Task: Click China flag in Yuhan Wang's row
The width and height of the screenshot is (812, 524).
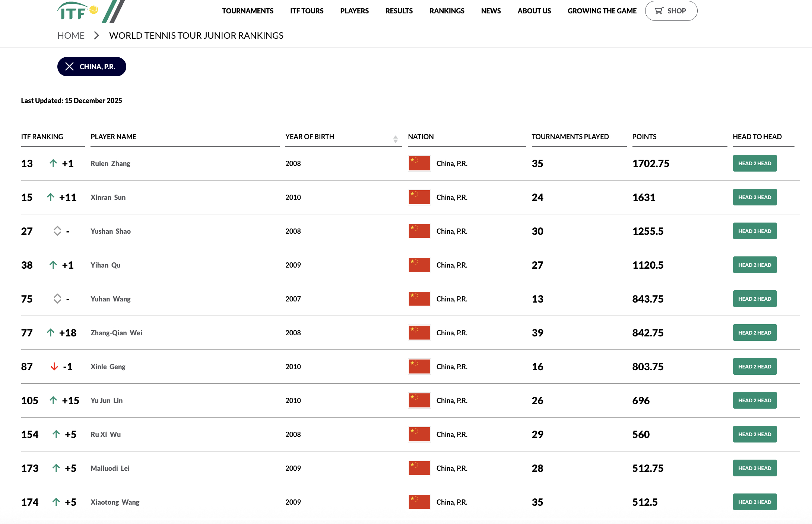Action: point(419,299)
